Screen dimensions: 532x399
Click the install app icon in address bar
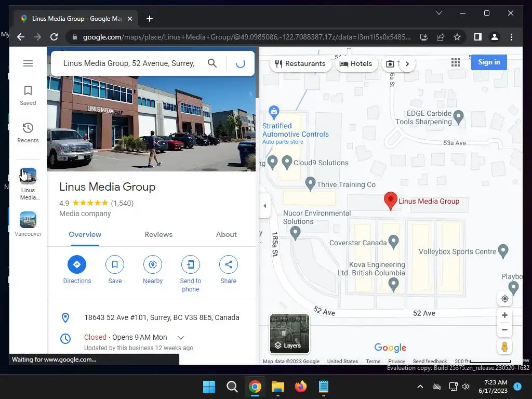click(424, 37)
